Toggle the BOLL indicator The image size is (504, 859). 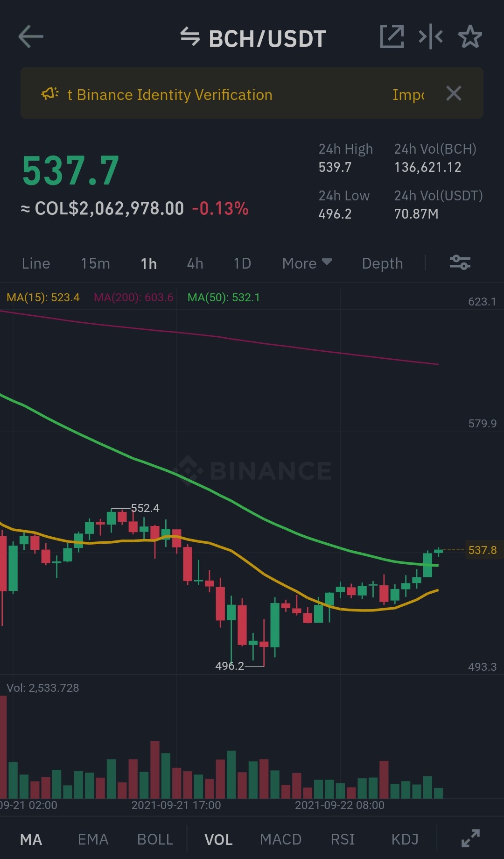pyautogui.click(x=155, y=839)
